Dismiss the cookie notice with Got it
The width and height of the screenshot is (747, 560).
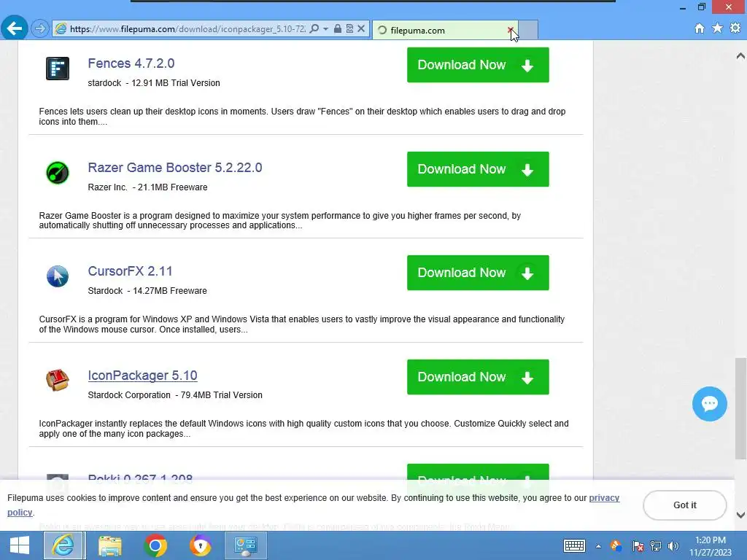(x=684, y=505)
